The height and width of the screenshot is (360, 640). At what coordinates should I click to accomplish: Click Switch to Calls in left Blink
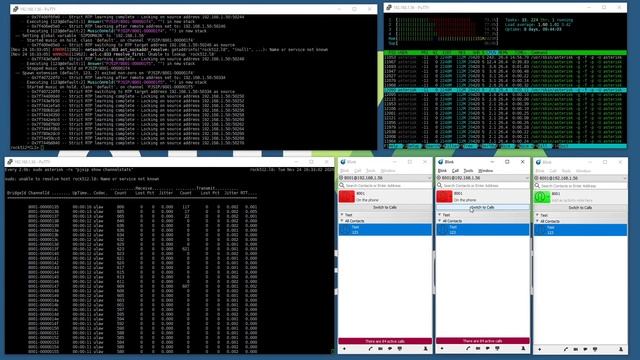coord(385,207)
